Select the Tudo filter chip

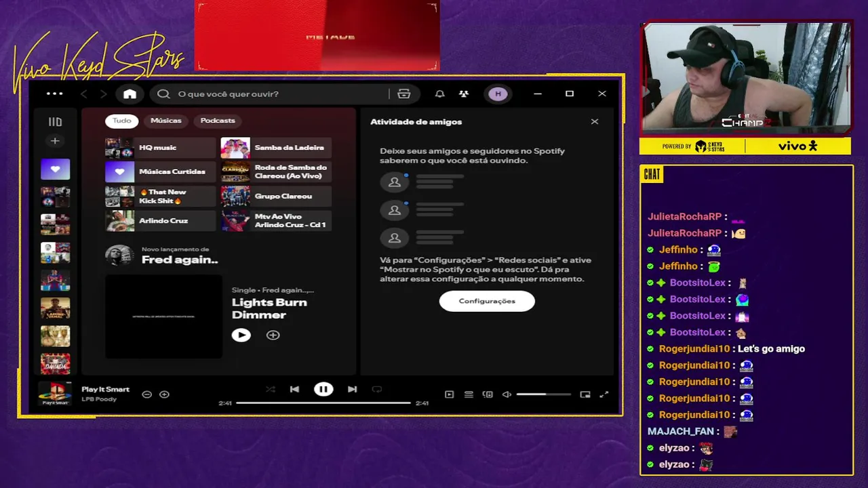tap(122, 121)
